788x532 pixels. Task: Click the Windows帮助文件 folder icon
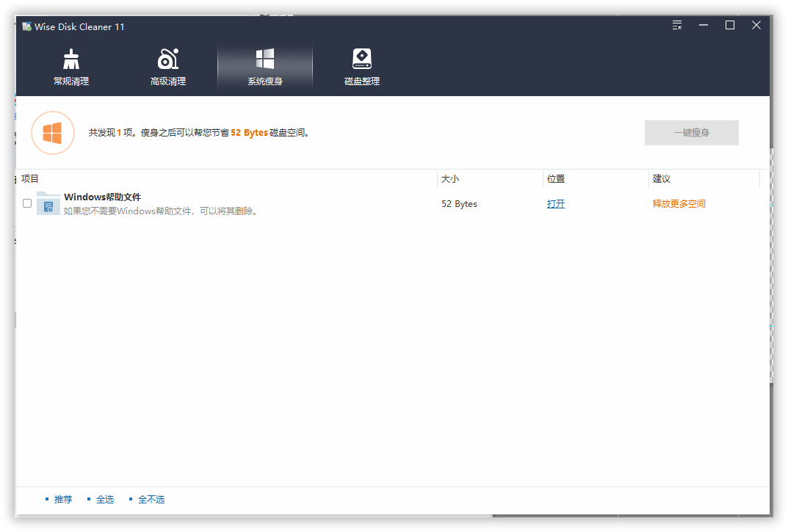48,203
